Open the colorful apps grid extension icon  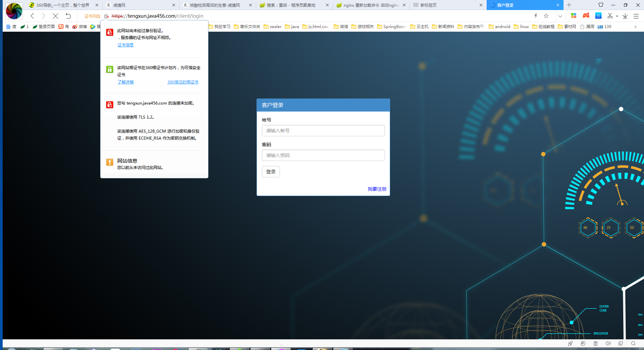pyautogui.click(x=574, y=16)
